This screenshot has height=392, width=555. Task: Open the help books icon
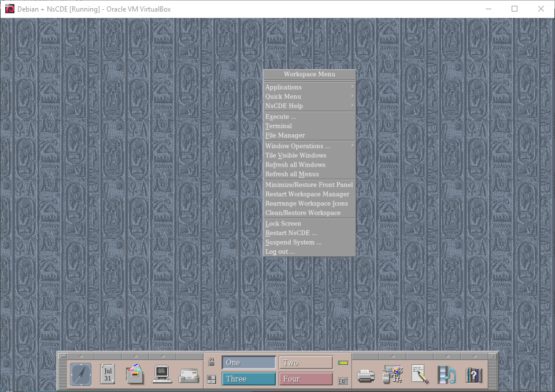click(473, 375)
